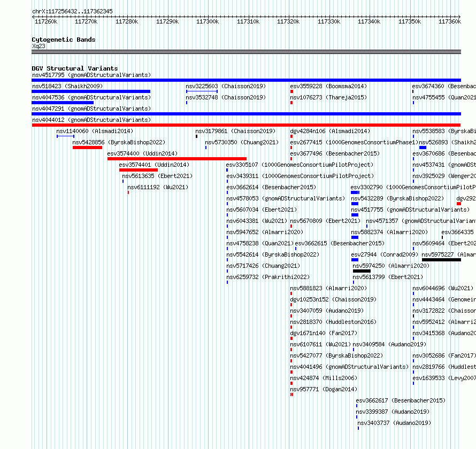Click the long red bar under esv3574400
This screenshot has width=476, height=449.
click(177, 159)
